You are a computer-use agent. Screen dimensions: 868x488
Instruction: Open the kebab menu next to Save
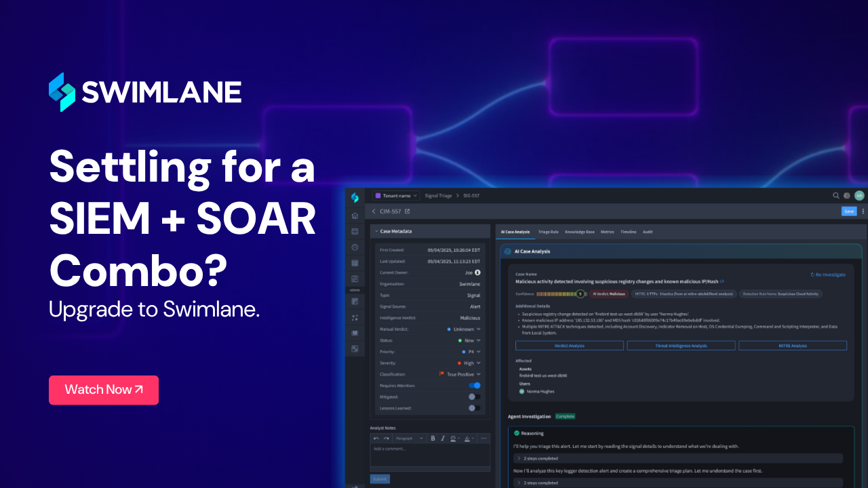[x=863, y=211]
